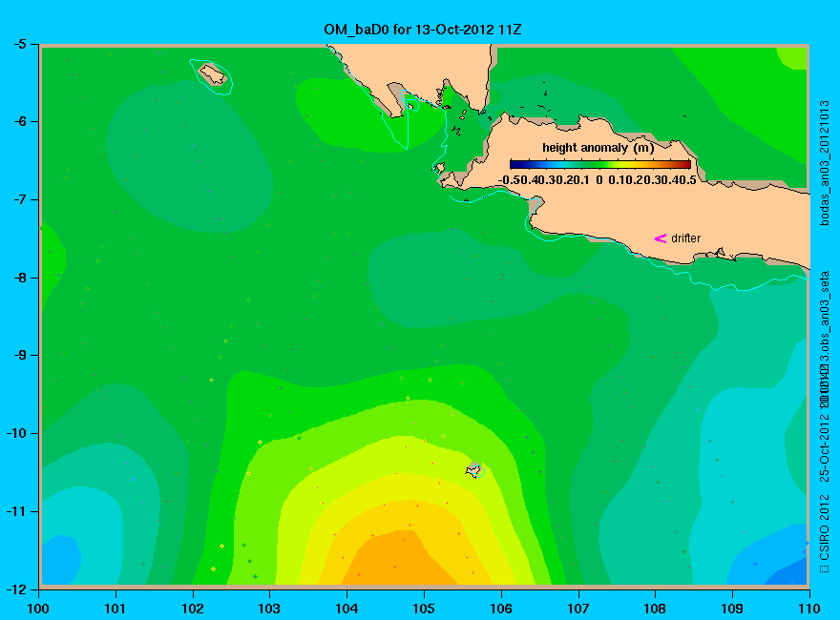The width and height of the screenshot is (840, 620).
Task: Click the vertical 'bodas_an03_20121013' text
Action: click(x=825, y=162)
